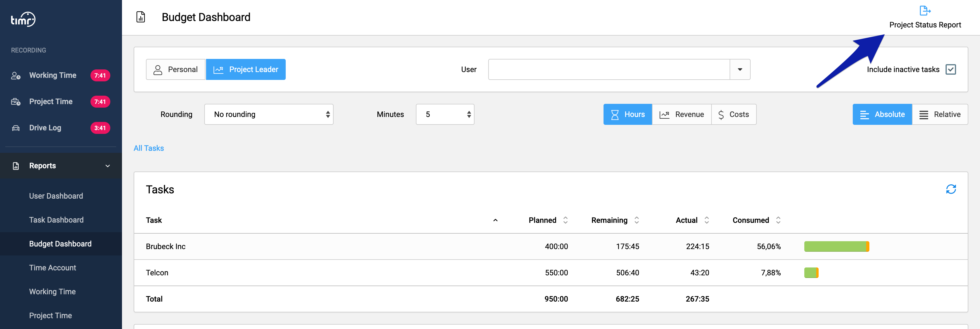Click the Brubeck Inc consumed progress bar

click(x=837, y=246)
